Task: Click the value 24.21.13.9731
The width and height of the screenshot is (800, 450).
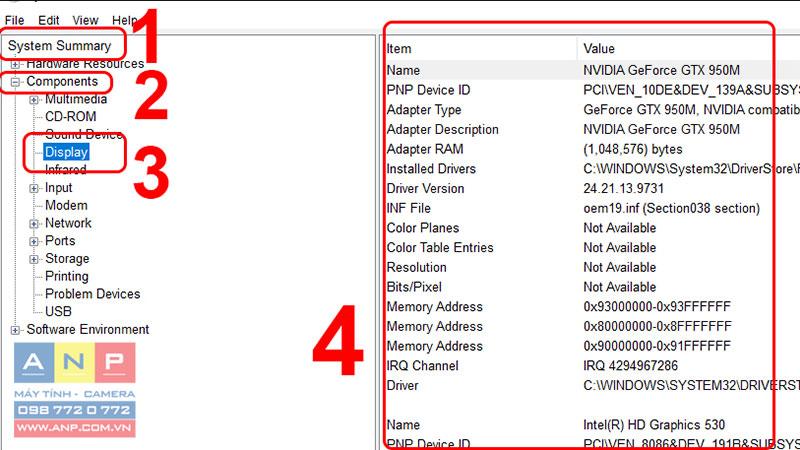Action: [623, 188]
